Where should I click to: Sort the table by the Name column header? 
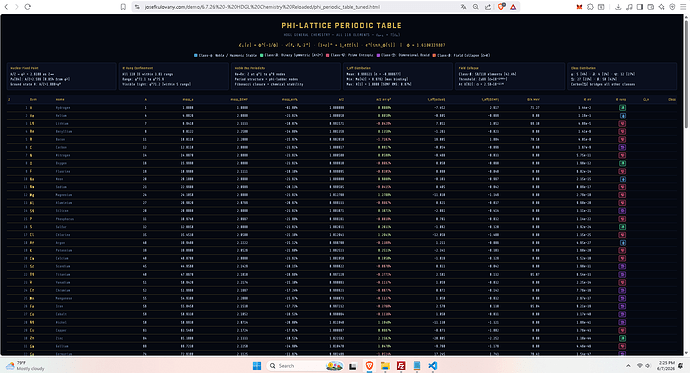(60, 99)
